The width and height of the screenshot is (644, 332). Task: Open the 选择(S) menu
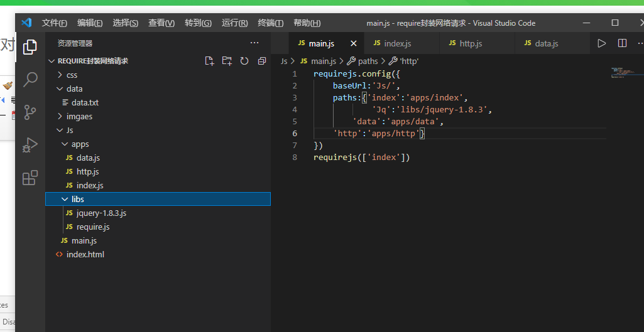[125, 23]
